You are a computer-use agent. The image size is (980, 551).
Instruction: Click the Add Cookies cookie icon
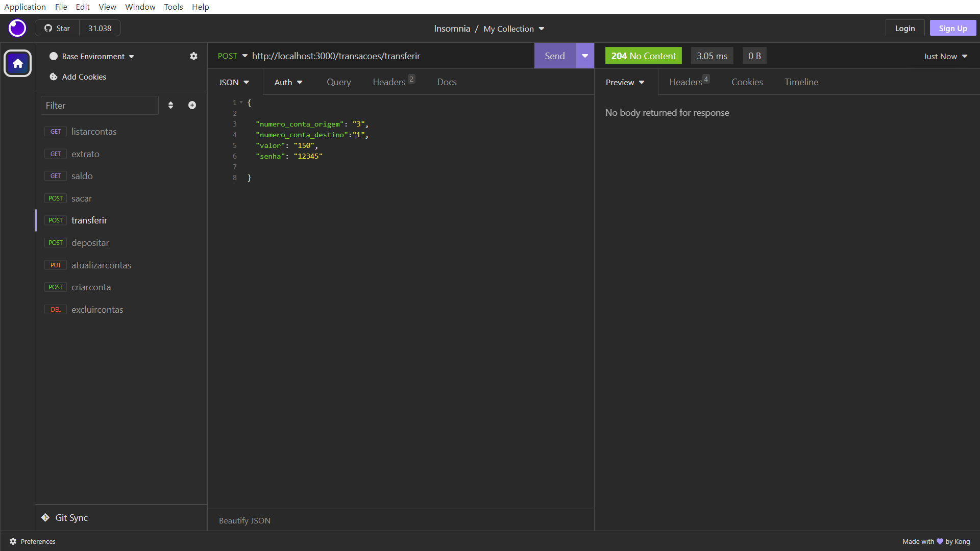point(54,77)
